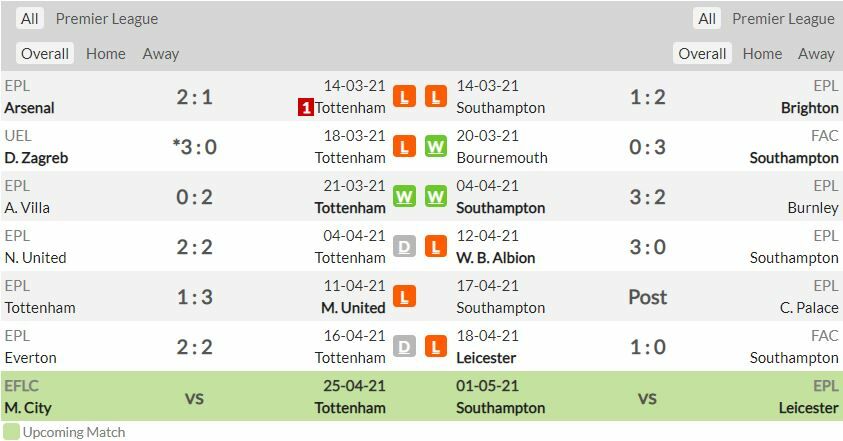Choose the right-side Home tab

point(762,54)
